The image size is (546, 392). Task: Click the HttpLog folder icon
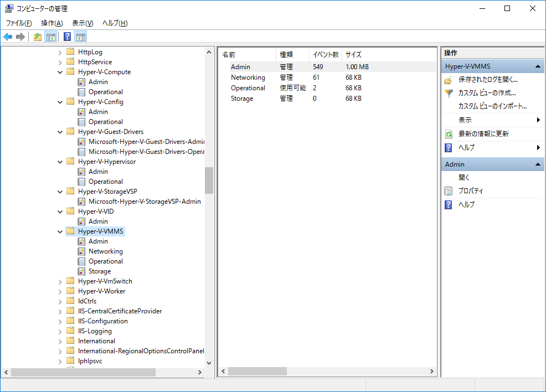[70, 51]
